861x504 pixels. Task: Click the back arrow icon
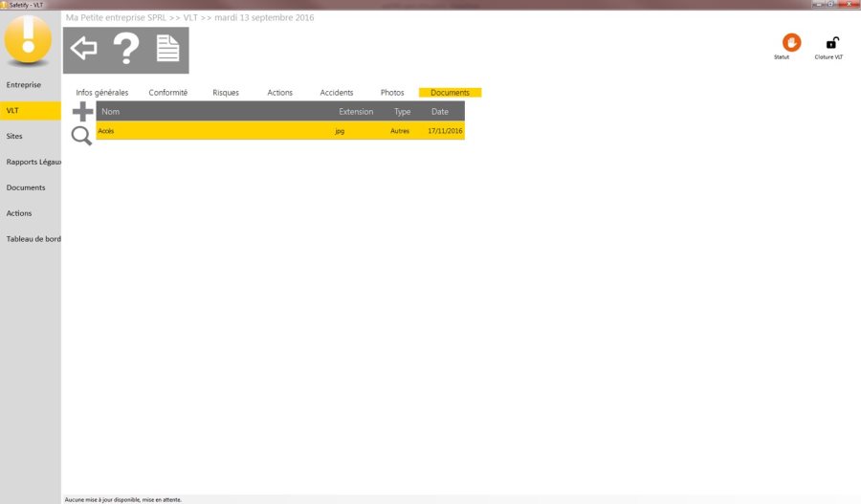83,49
